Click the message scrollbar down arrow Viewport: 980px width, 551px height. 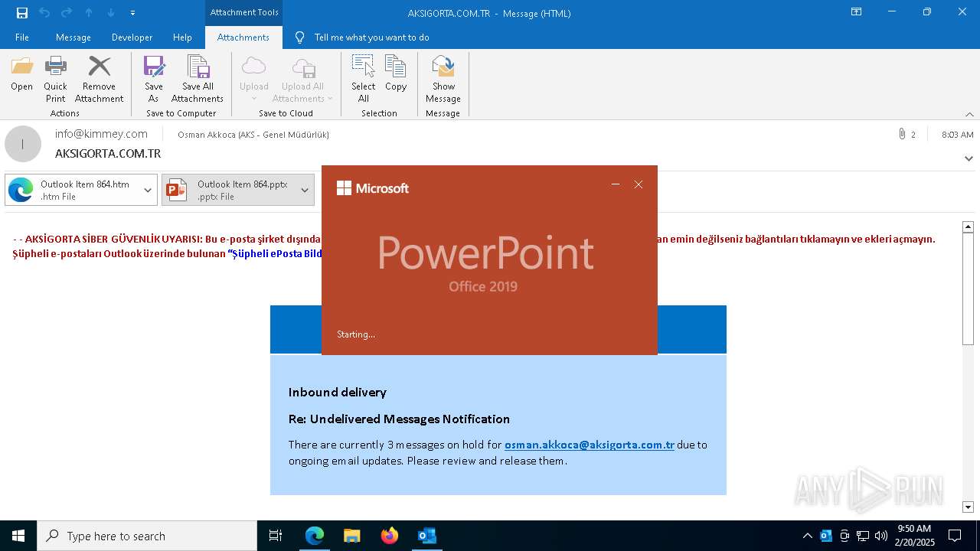968,507
